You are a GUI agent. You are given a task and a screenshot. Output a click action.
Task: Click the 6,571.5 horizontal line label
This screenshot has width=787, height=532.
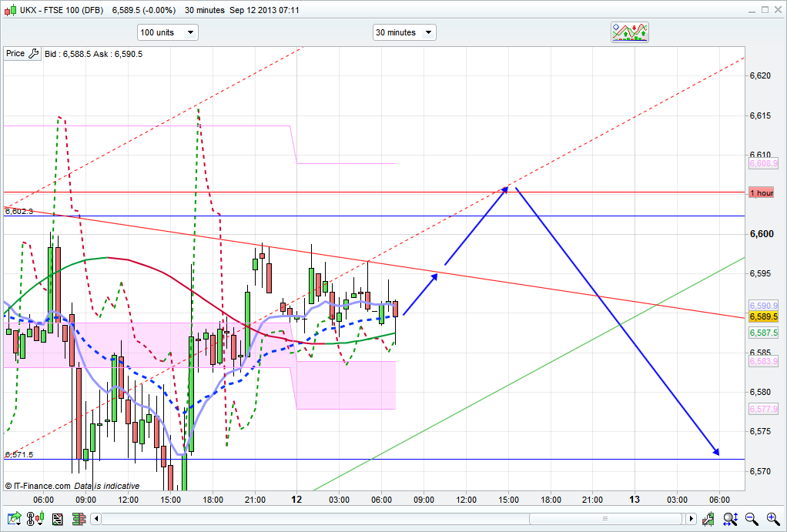(x=19, y=455)
